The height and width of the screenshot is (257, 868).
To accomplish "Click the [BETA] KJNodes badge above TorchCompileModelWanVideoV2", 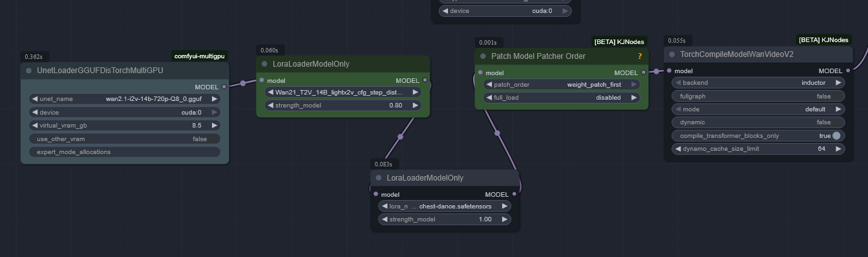I will tap(823, 40).
